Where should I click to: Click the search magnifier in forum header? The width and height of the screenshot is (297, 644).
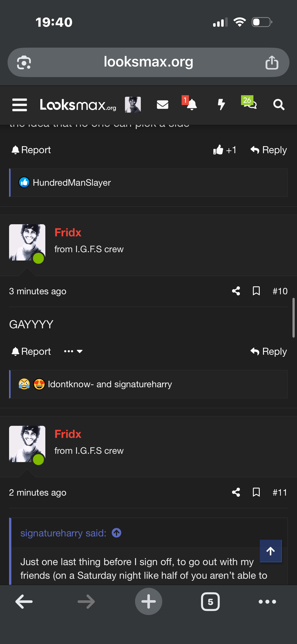(x=279, y=105)
